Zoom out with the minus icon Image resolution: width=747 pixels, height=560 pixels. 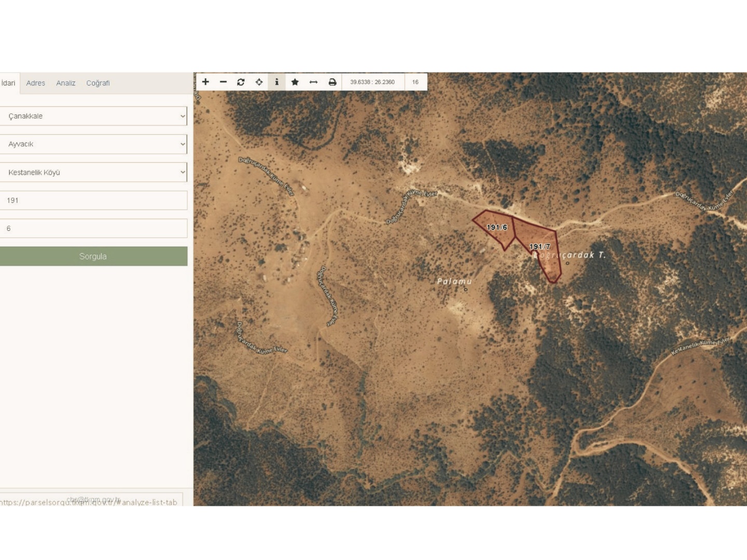[x=223, y=82]
